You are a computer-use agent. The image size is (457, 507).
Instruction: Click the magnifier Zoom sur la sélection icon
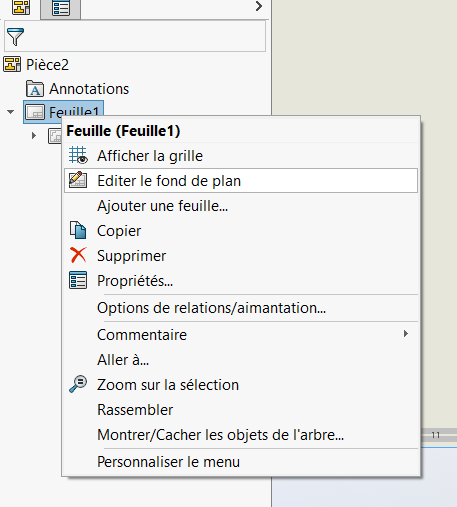(x=78, y=384)
